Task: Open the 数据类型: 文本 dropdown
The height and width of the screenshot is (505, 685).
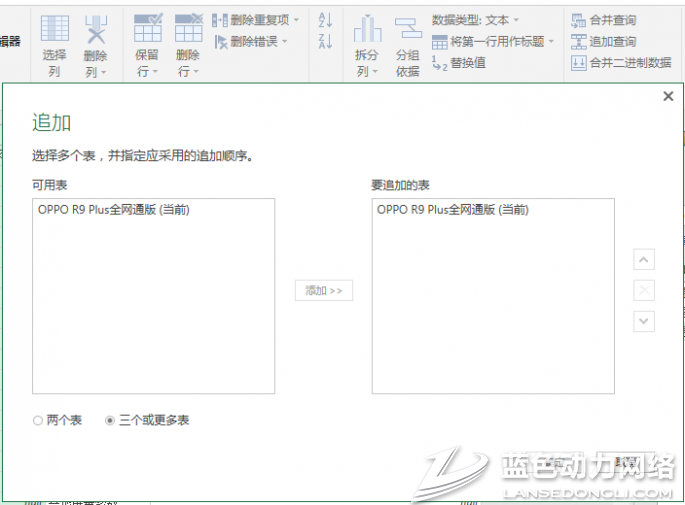Action: point(516,20)
